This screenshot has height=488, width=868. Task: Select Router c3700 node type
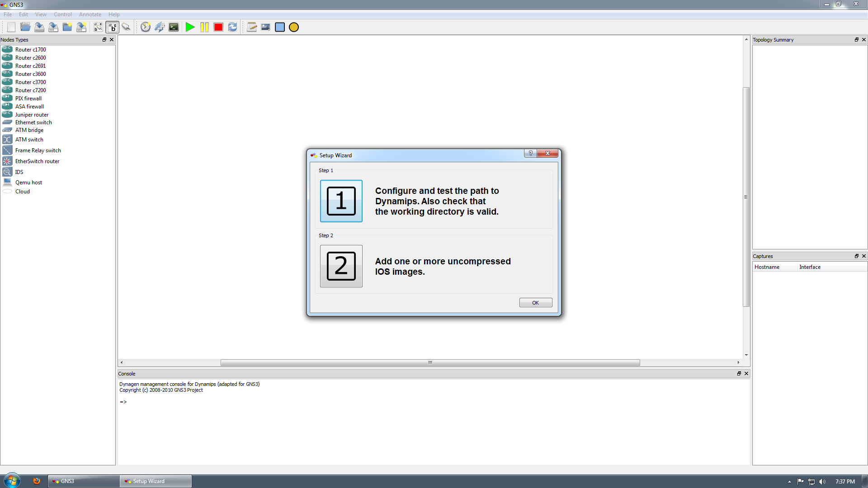[58, 82]
